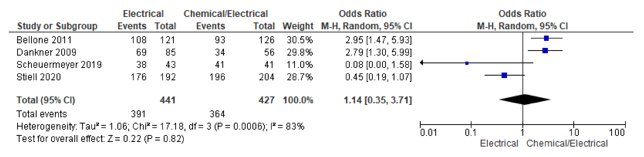644x157 pixels.
Task: Click the 30.5% weight value for Bellone
Action: [300, 40]
